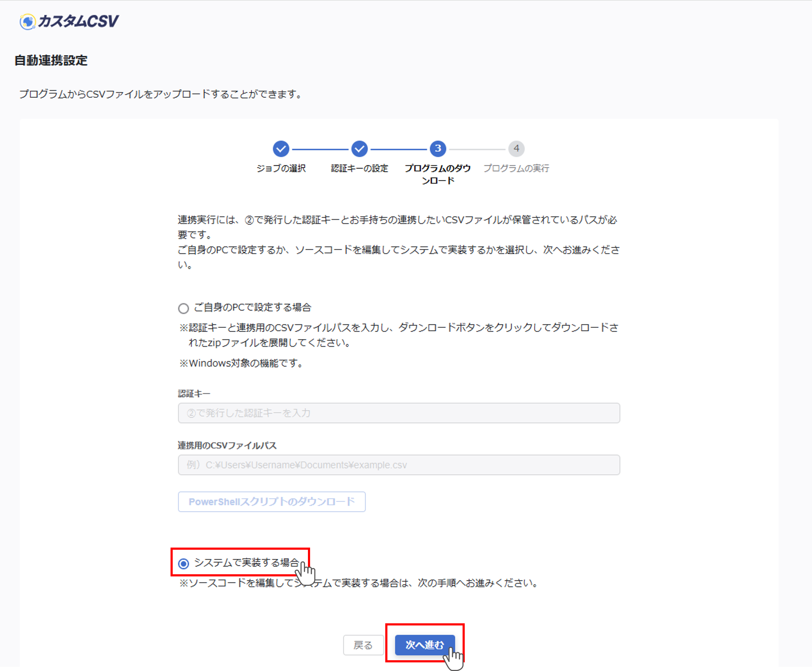The width and height of the screenshot is (812, 671).
Task: Click the 認証キーの設定 step label
Action: pos(359,168)
